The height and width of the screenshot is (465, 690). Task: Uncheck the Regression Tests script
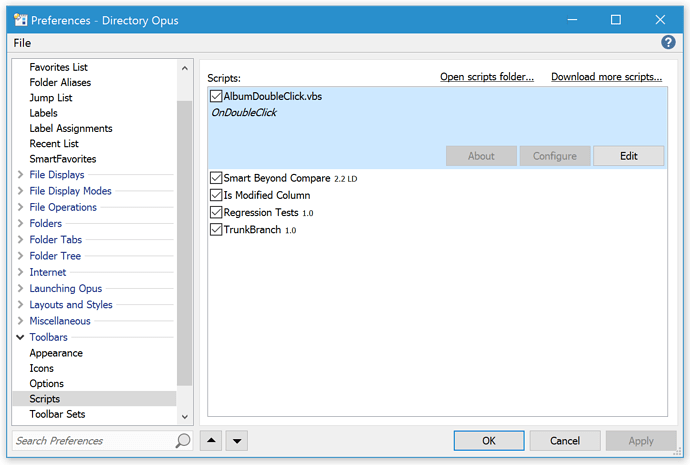coord(216,212)
